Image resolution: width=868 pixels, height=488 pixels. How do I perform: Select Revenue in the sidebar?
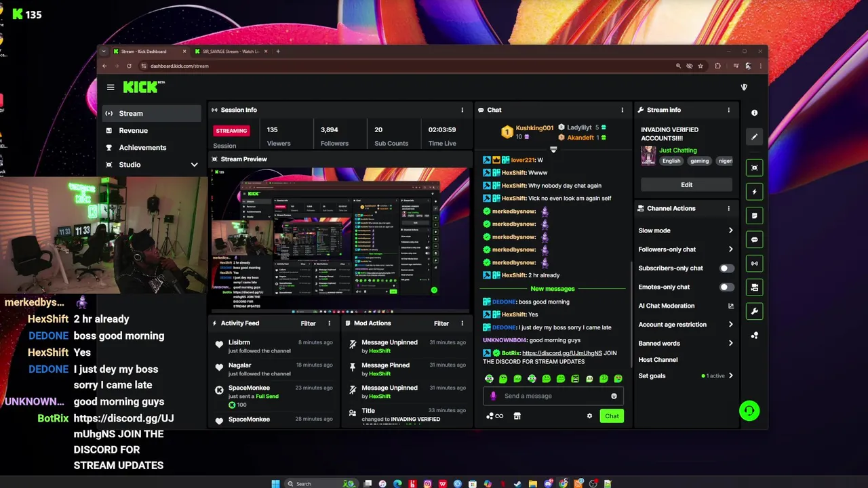152,130
